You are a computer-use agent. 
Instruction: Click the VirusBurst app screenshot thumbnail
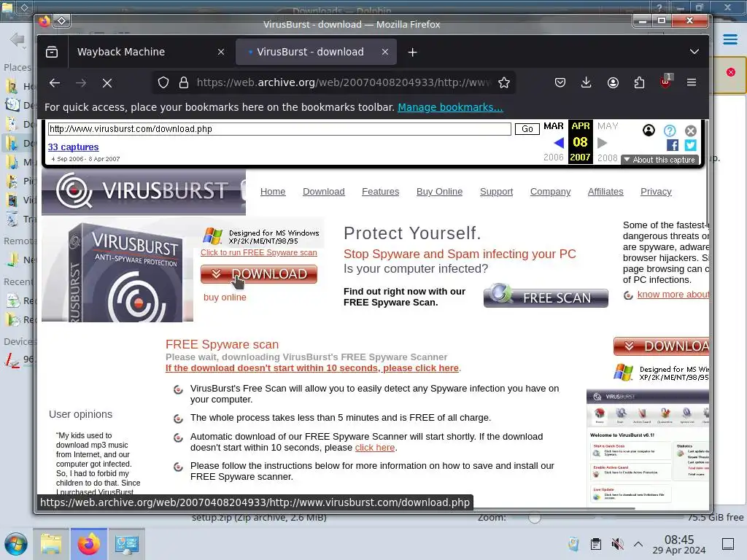pos(648,448)
